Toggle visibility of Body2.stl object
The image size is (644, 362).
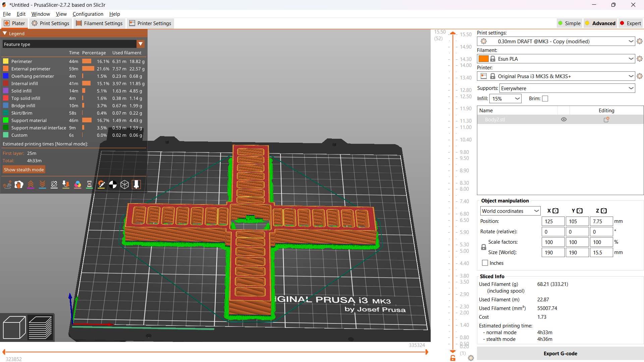pyautogui.click(x=563, y=120)
